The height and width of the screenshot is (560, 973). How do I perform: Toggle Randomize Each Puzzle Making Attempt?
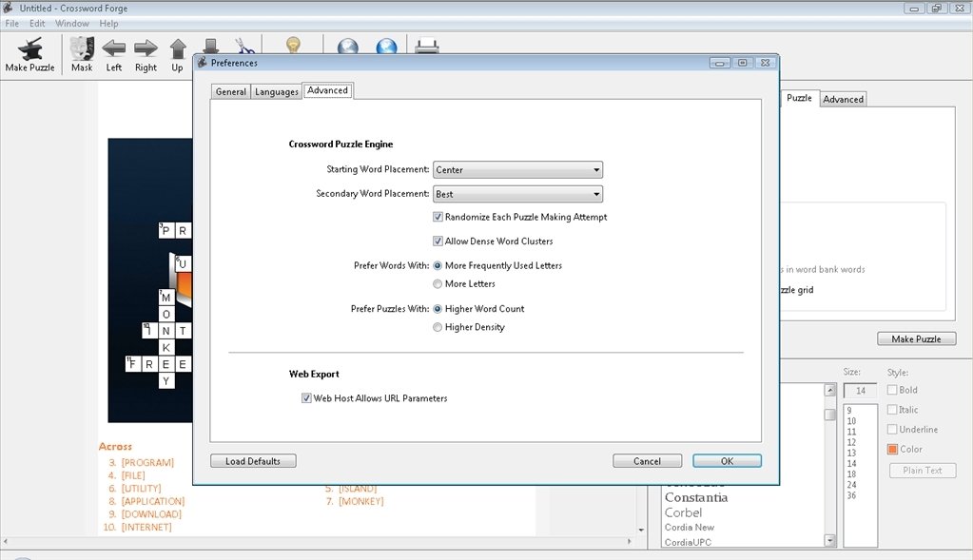coord(438,217)
